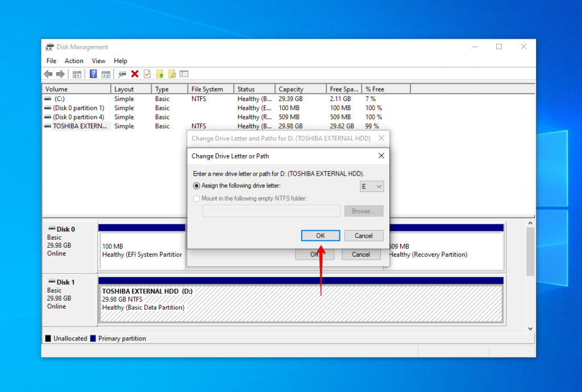The width and height of the screenshot is (582, 392).
Task: Click the Forward navigation arrow
Action: coord(61,74)
